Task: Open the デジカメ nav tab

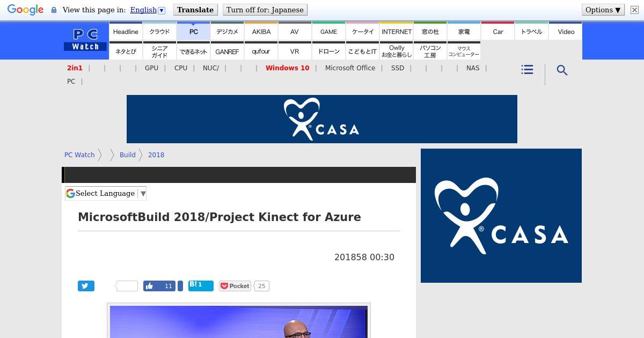Action: point(227,32)
